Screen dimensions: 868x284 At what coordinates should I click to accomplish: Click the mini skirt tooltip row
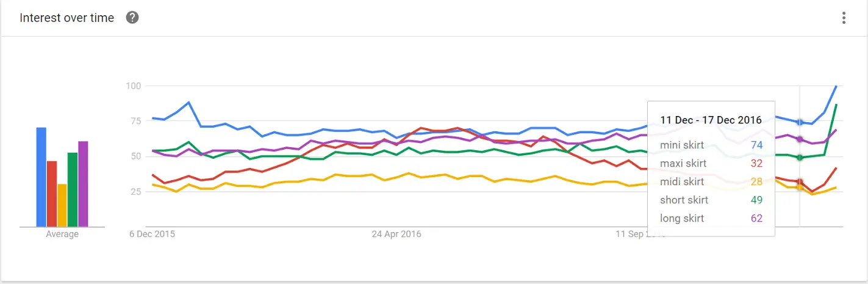(x=711, y=145)
